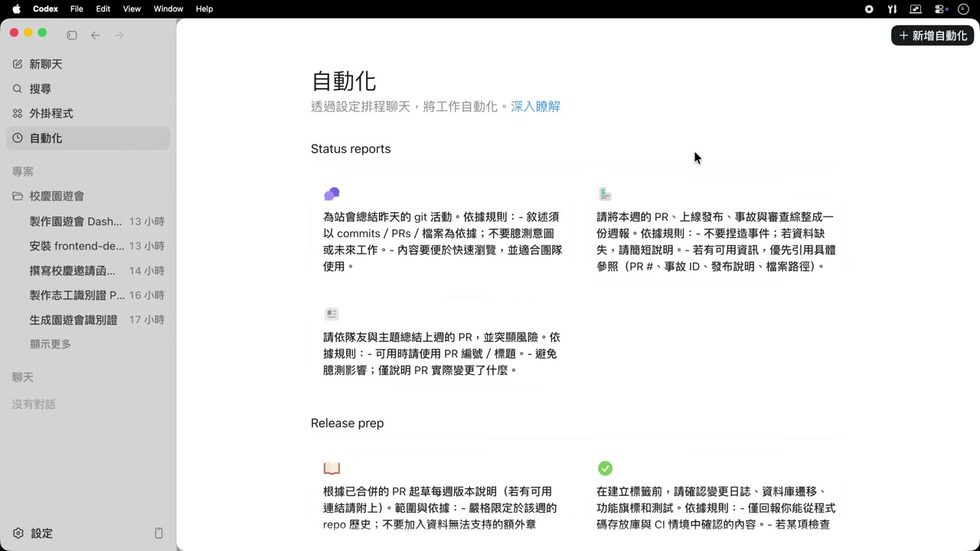Click the fork and knife menu bar icon
Viewport: 980px width, 551px height.
click(892, 9)
